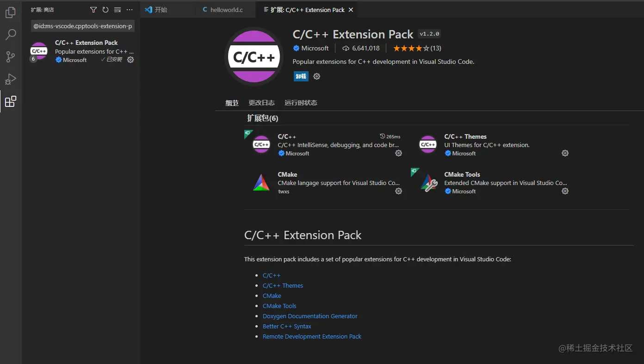
Task: Open the Run and Debug view
Action: [x=10, y=79]
